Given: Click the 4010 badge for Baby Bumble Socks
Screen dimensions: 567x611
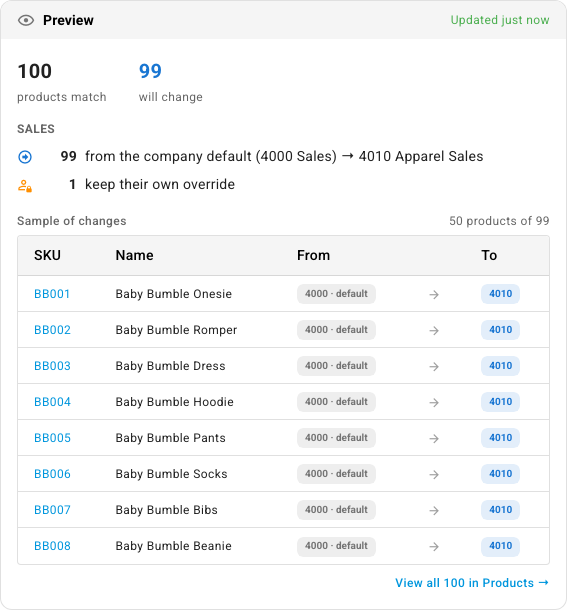Looking at the screenshot, I should 500,474.
